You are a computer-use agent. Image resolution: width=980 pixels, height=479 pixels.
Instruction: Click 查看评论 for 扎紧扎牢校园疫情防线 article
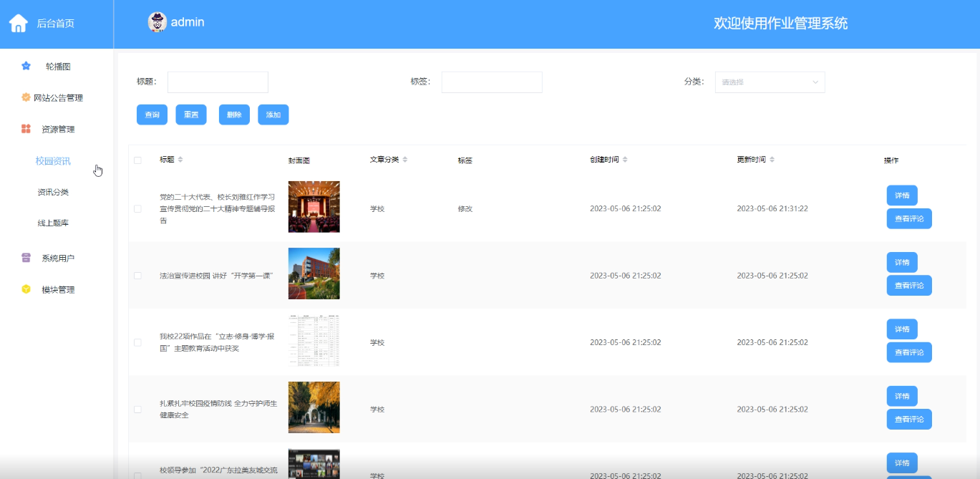tap(909, 419)
